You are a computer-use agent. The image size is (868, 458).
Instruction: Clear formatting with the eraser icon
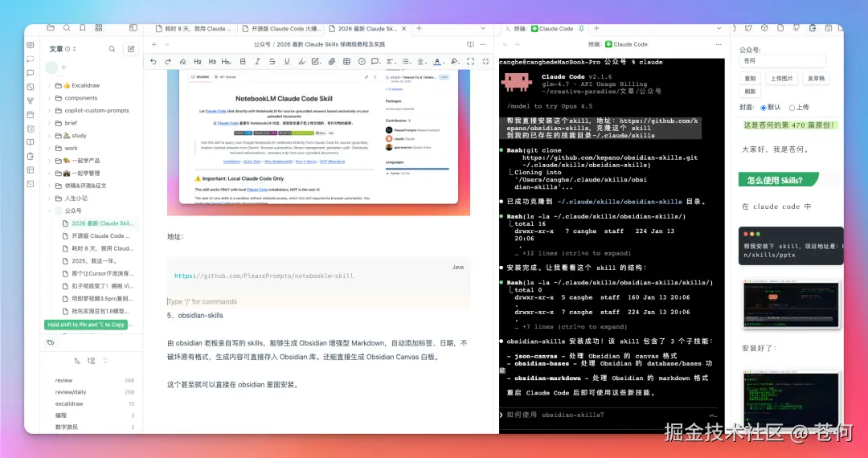pyautogui.click(x=182, y=61)
